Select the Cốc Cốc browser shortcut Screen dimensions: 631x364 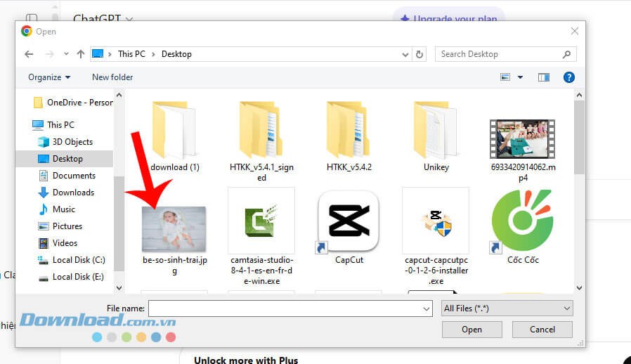tap(522, 221)
